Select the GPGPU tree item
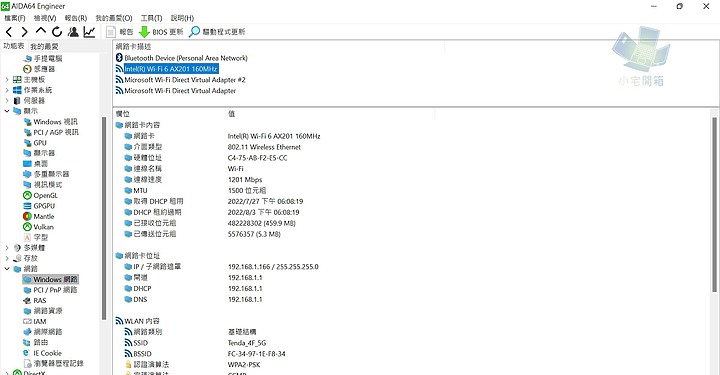This screenshot has width=720, height=375. (x=39, y=206)
